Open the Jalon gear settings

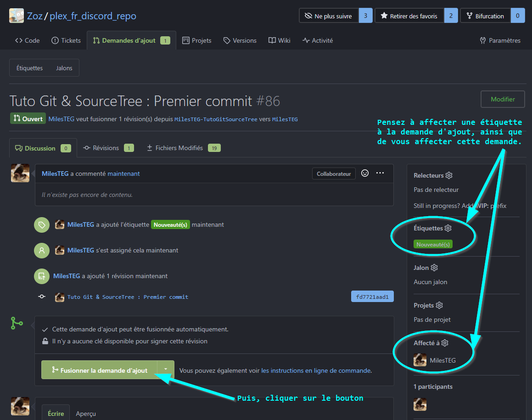click(x=434, y=268)
